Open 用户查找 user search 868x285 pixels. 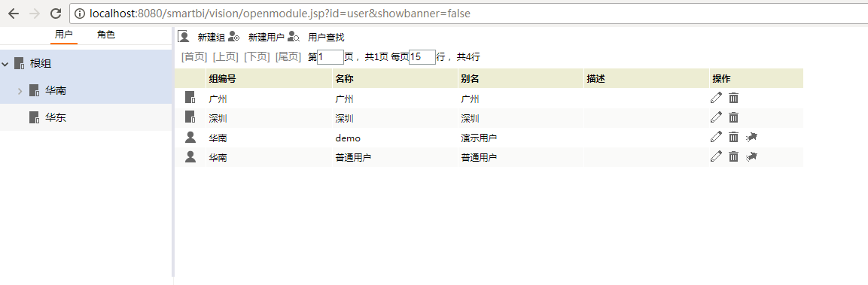[326, 37]
